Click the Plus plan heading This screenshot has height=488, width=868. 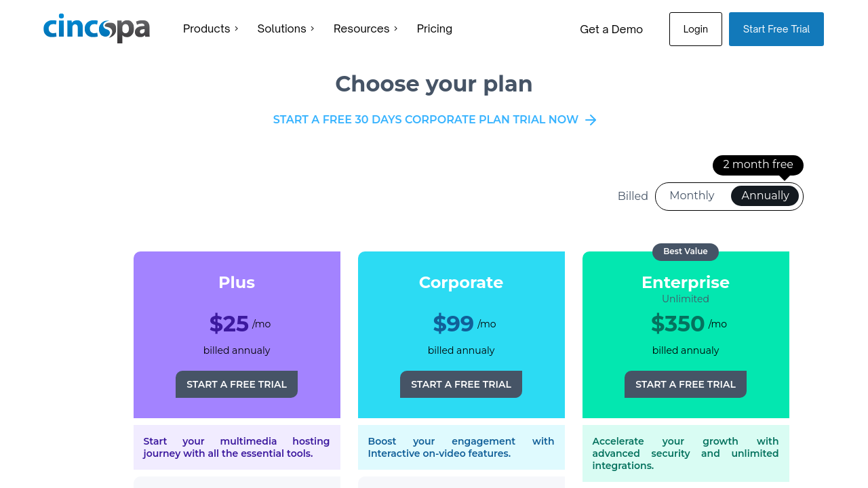click(x=237, y=283)
